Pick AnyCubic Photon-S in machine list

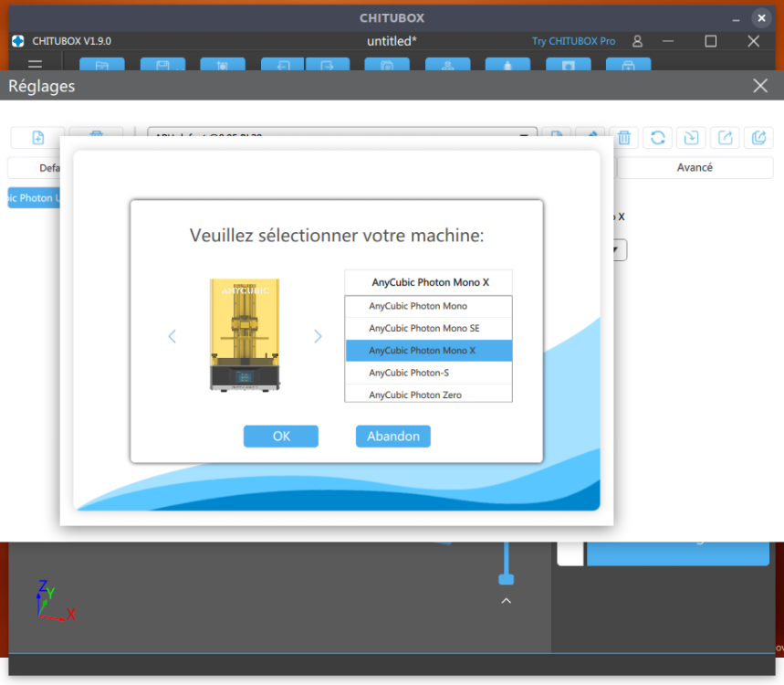pos(428,373)
